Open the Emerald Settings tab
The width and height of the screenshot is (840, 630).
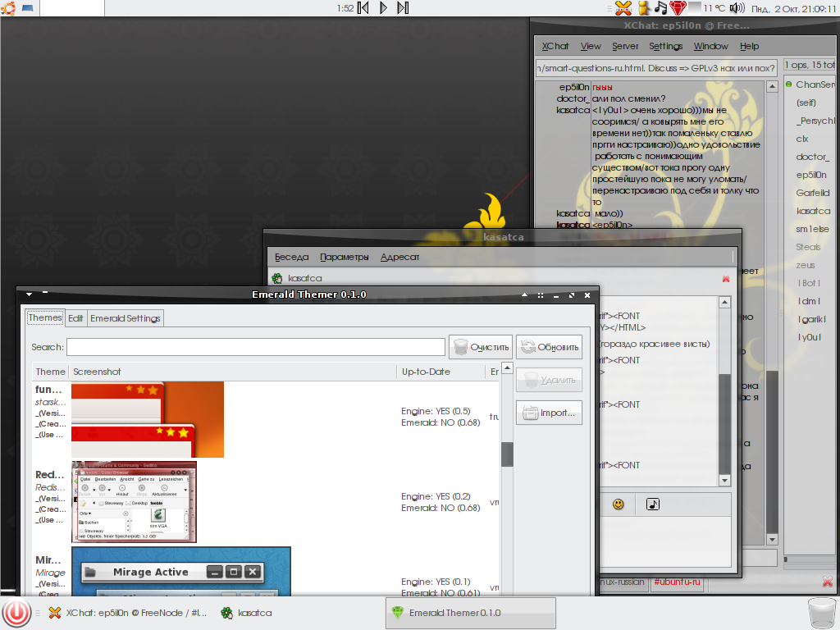126,318
